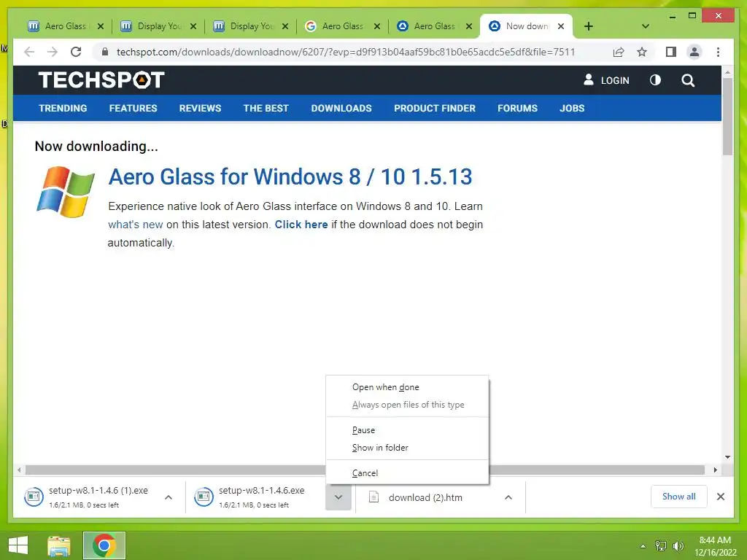747x560 pixels.
Task: Open the Windows Start button
Action: click(x=18, y=545)
